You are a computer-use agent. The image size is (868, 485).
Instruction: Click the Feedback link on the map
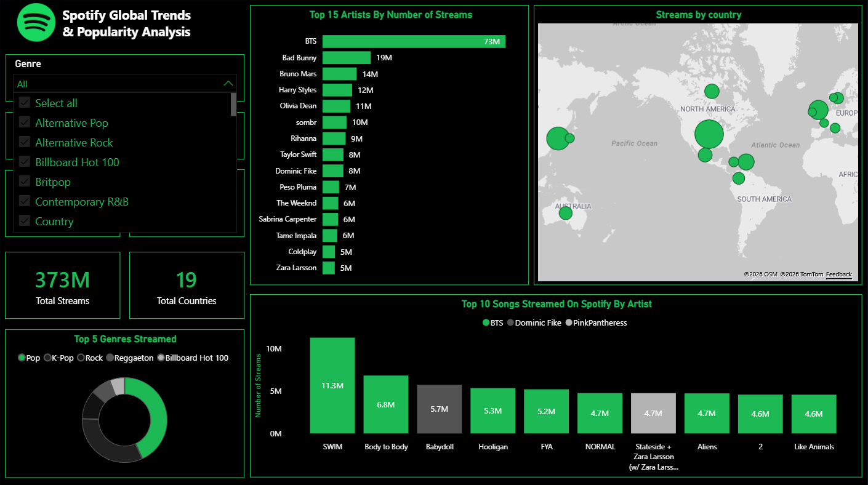click(x=838, y=275)
